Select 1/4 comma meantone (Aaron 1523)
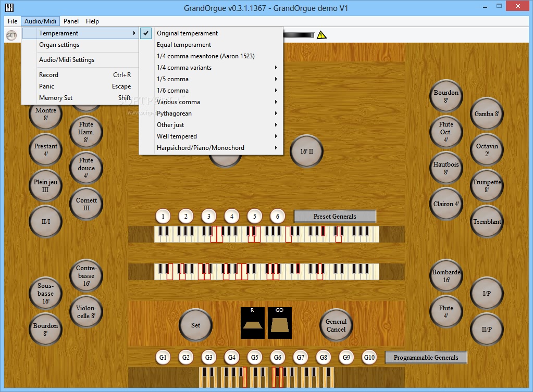533x392 pixels. pos(211,56)
